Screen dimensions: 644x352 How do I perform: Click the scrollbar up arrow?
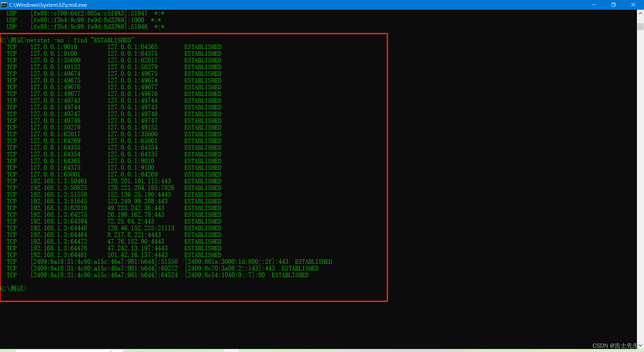(x=640, y=13)
